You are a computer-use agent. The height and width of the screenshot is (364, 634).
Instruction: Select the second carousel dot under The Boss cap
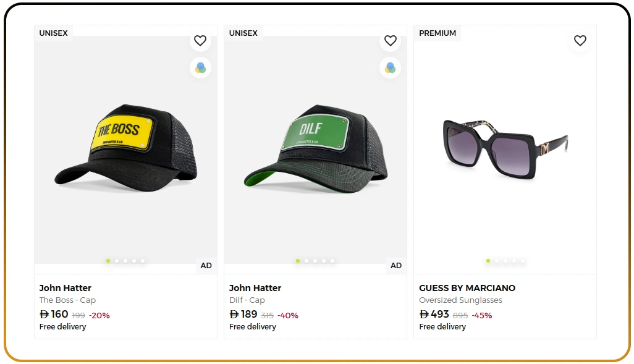pos(117,261)
